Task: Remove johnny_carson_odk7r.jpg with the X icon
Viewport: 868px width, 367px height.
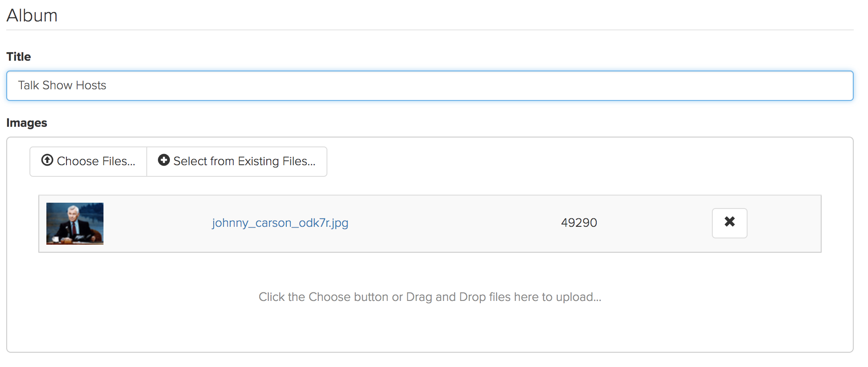Action: pyautogui.click(x=730, y=222)
